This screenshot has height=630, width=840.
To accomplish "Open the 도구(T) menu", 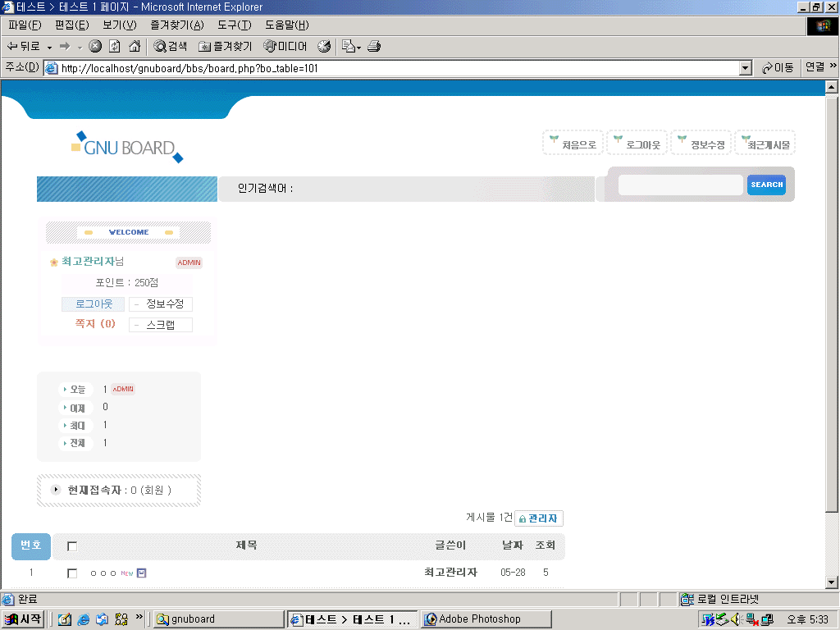I will 234,25.
